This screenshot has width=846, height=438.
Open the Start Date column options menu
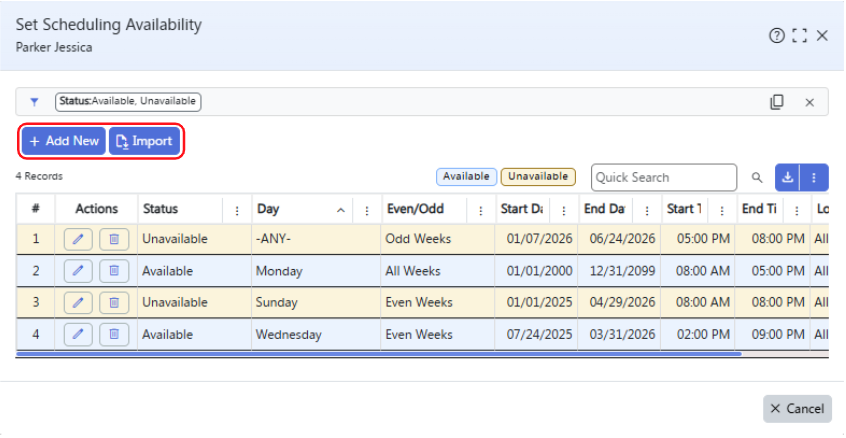coord(564,210)
